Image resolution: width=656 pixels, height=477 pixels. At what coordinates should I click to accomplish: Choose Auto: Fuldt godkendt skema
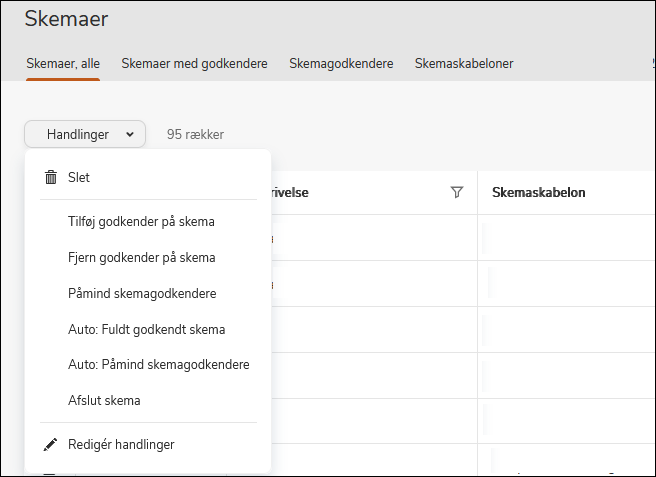tap(146, 329)
